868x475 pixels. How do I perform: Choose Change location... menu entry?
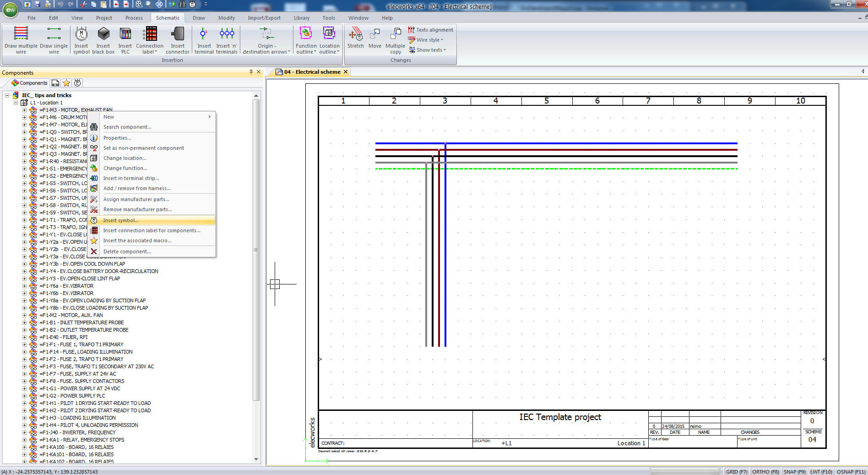pyautogui.click(x=152, y=158)
